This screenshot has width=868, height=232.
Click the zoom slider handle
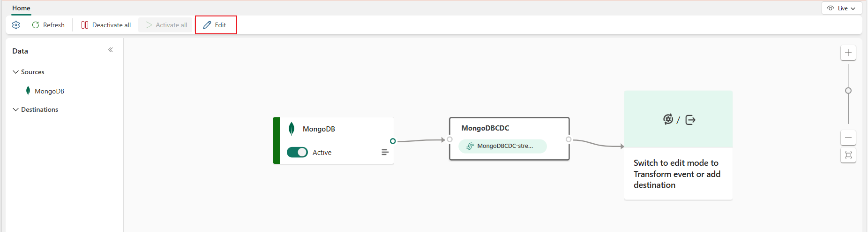848,91
